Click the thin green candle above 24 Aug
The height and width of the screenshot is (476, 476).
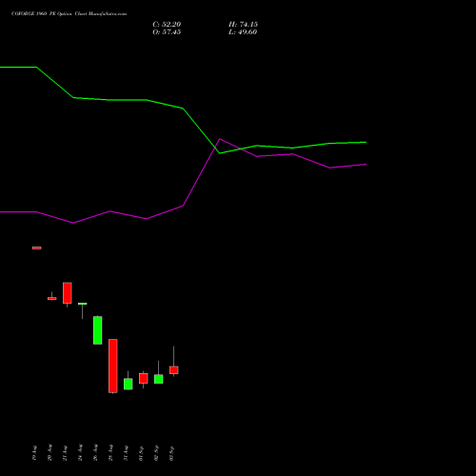(x=83, y=304)
